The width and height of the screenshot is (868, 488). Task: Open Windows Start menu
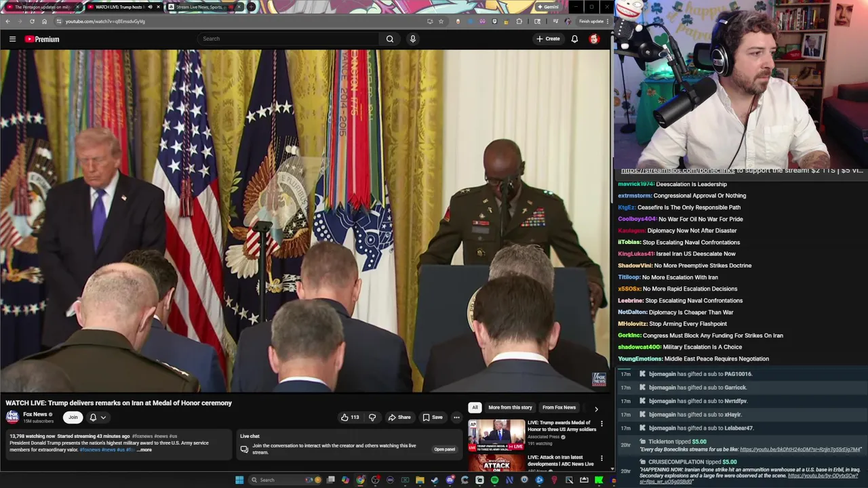(239, 480)
